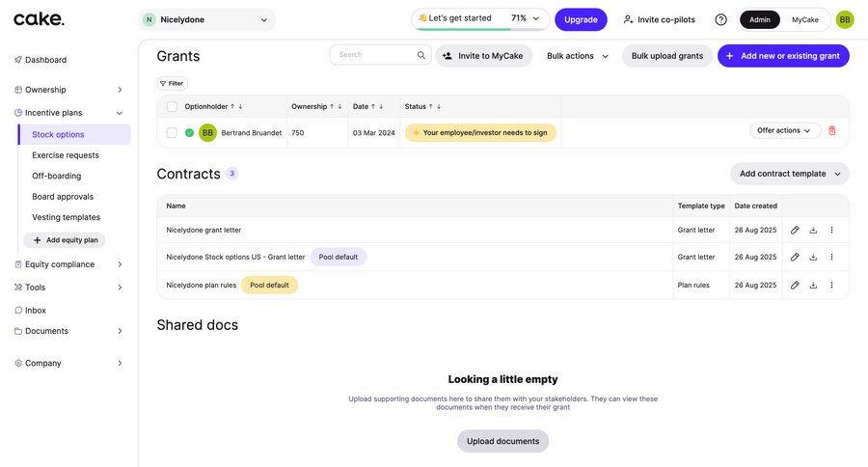Open the help question-mark icon
The width and height of the screenshot is (868, 467).
click(x=720, y=19)
